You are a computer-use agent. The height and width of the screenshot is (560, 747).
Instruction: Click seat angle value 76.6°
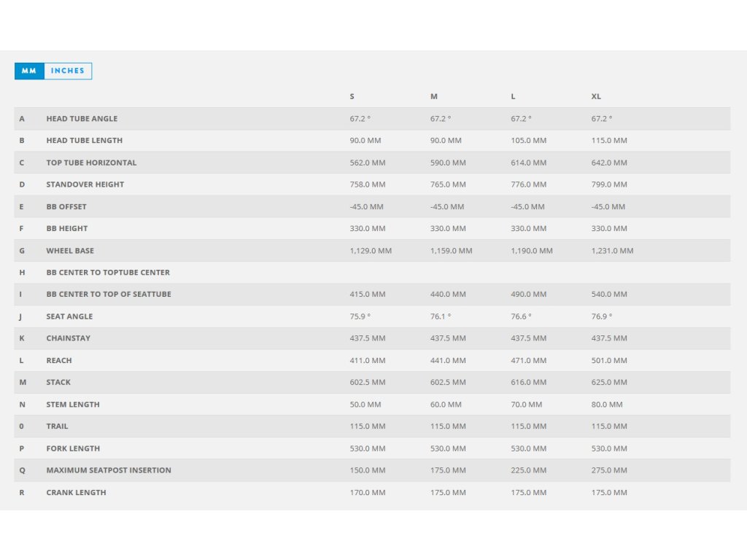521,316
